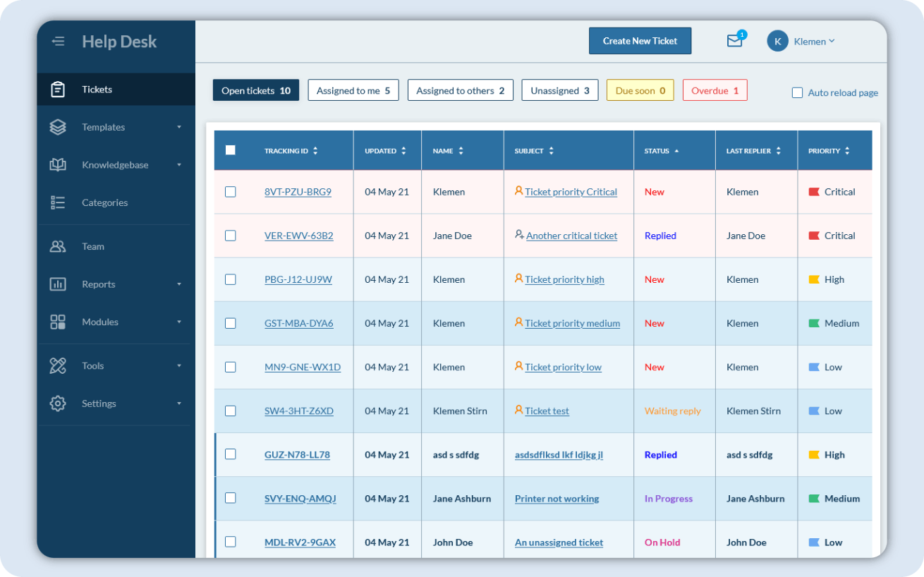Click yellow flag in PBG-J12-UJ9W row
The image size is (924, 577).
pyautogui.click(x=814, y=279)
